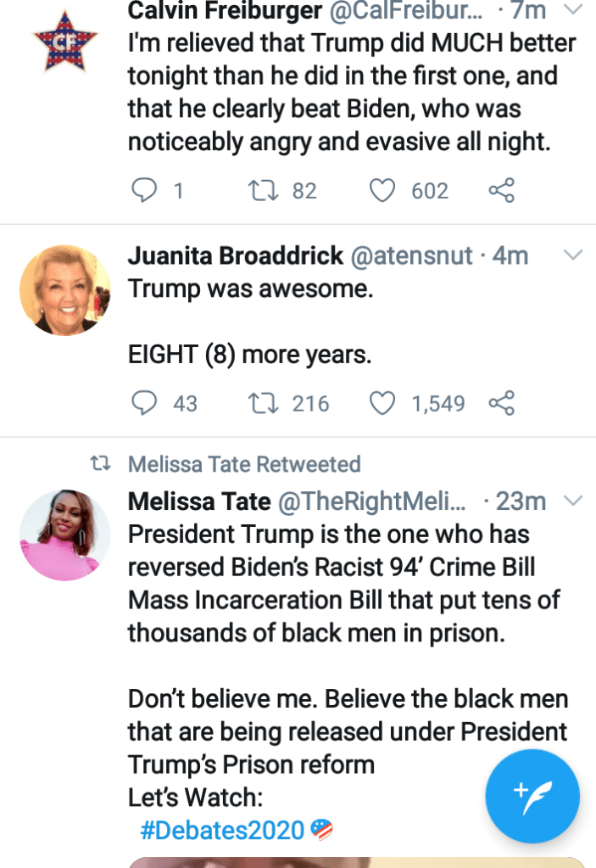
Task: Reply to Juanita Broaddrick's tweet
Action: [x=144, y=403]
